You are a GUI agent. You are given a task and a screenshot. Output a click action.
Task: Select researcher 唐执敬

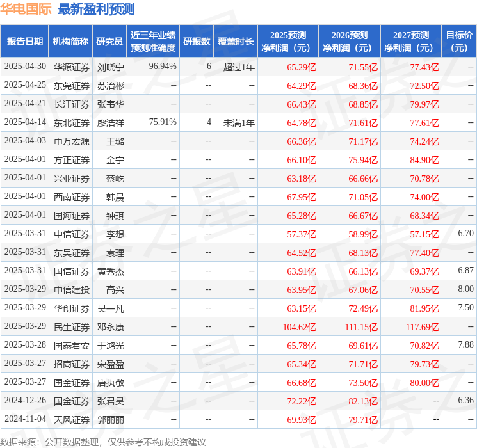(111, 383)
